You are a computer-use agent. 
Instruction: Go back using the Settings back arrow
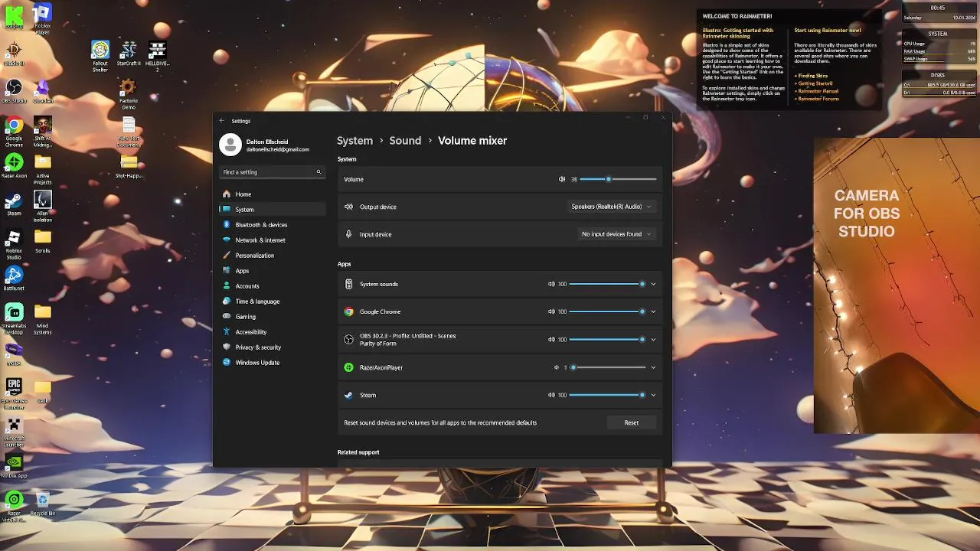pos(222,121)
